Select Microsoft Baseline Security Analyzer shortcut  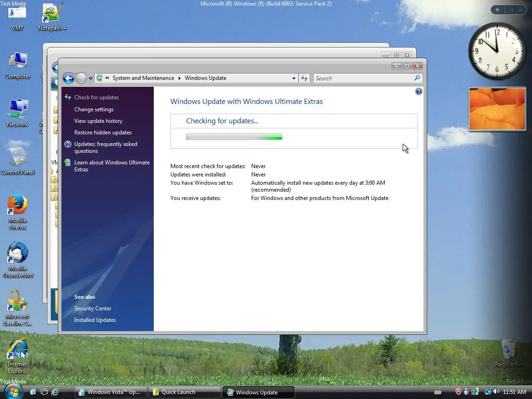[17, 308]
